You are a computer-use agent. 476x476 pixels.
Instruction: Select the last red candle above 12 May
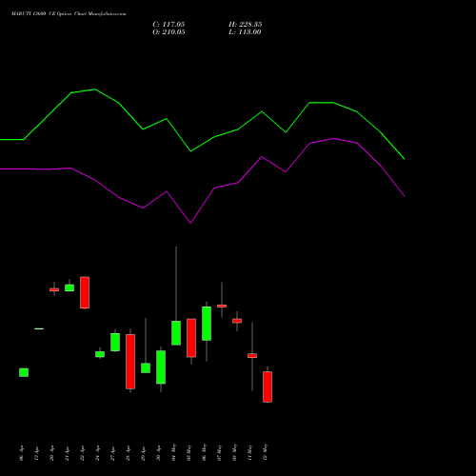click(268, 387)
